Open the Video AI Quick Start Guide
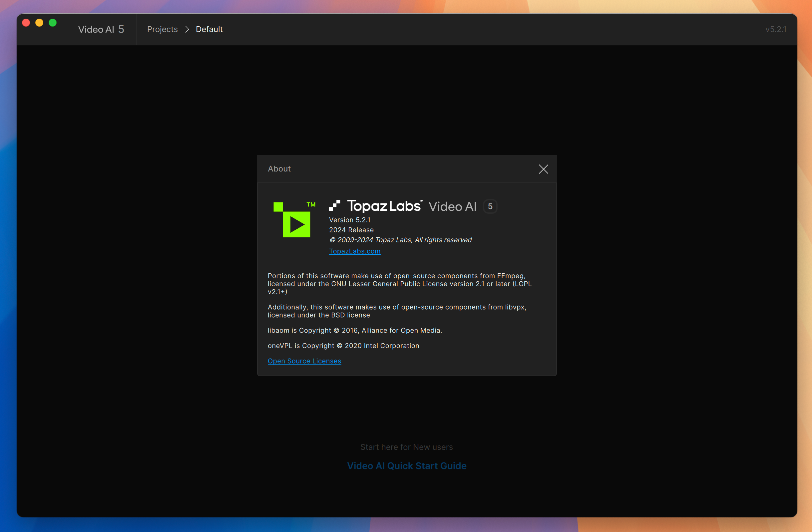 click(x=406, y=465)
